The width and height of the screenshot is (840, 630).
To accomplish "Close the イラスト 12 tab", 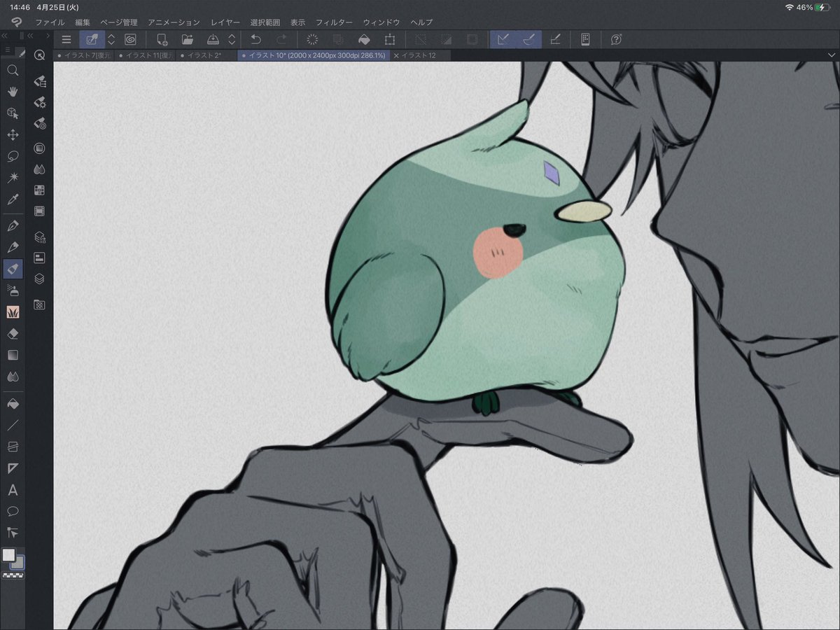I will (397, 55).
